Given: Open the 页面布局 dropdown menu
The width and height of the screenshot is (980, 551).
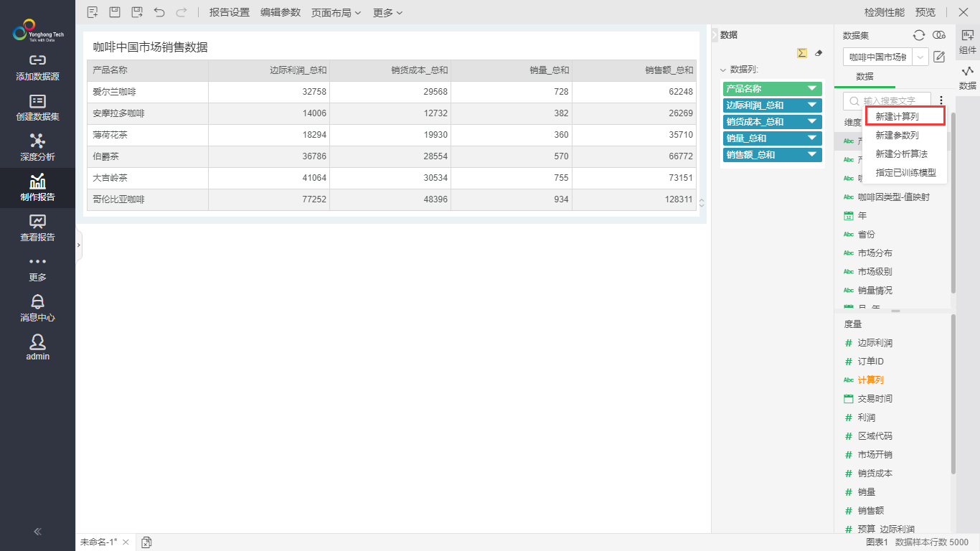Looking at the screenshot, I should tap(336, 12).
